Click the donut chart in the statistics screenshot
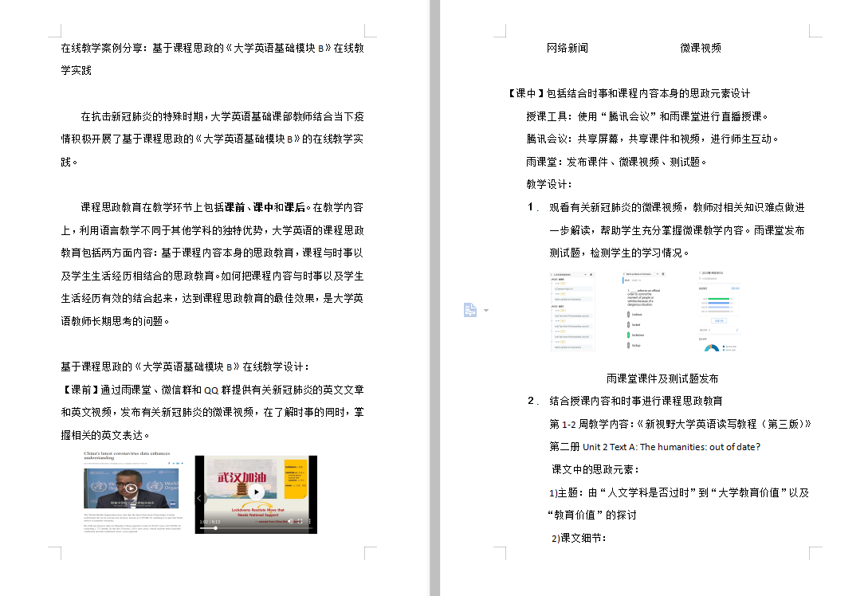The image size is (868, 596). tap(711, 347)
